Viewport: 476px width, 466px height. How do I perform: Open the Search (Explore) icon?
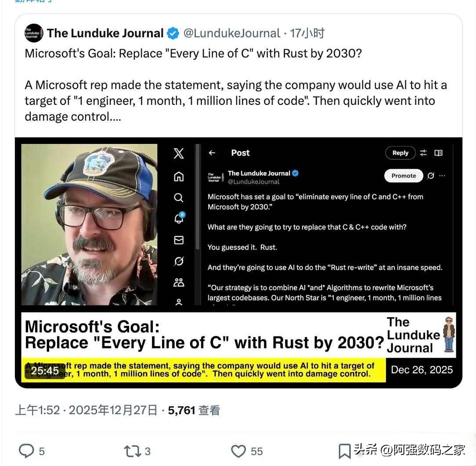178,197
